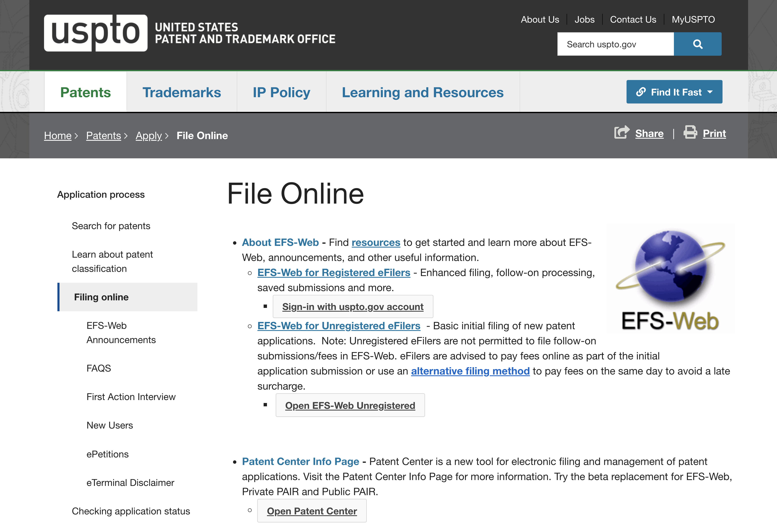Open the Patent Center Info Page link
777x532 pixels.
tap(300, 461)
